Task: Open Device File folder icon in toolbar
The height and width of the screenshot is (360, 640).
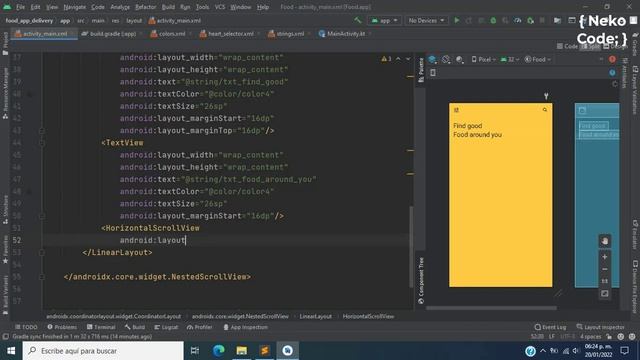Action: (x=557, y=20)
